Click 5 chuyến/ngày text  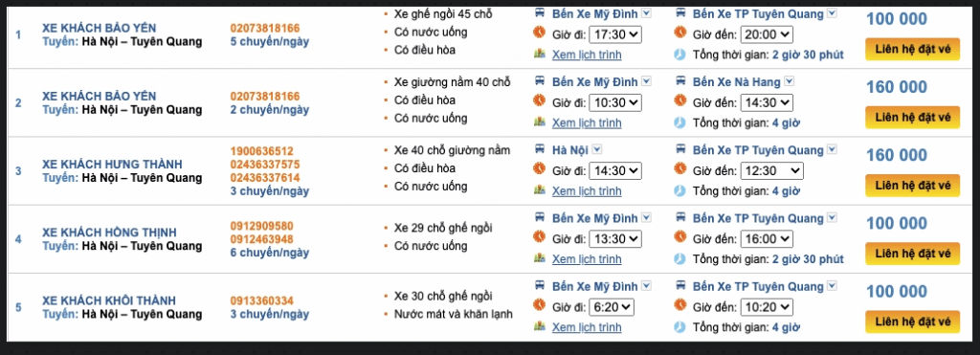269,42
